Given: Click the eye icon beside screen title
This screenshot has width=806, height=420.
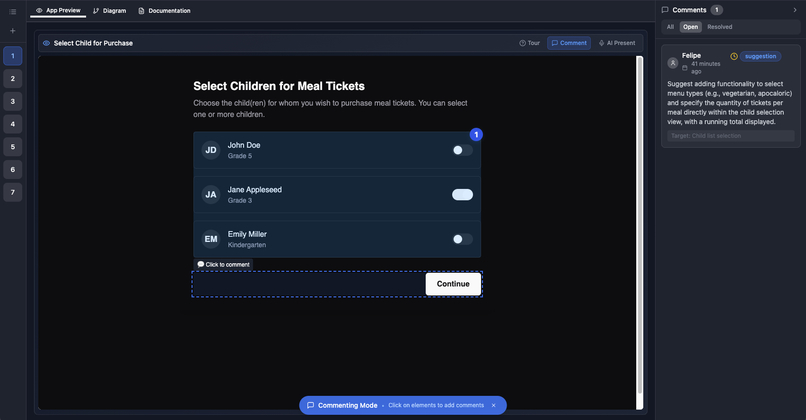Looking at the screenshot, I should 46,43.
